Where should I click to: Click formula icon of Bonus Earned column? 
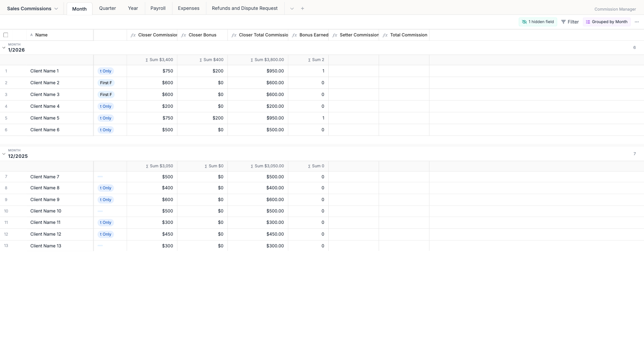pyautogui.click(x=295, y=35)
